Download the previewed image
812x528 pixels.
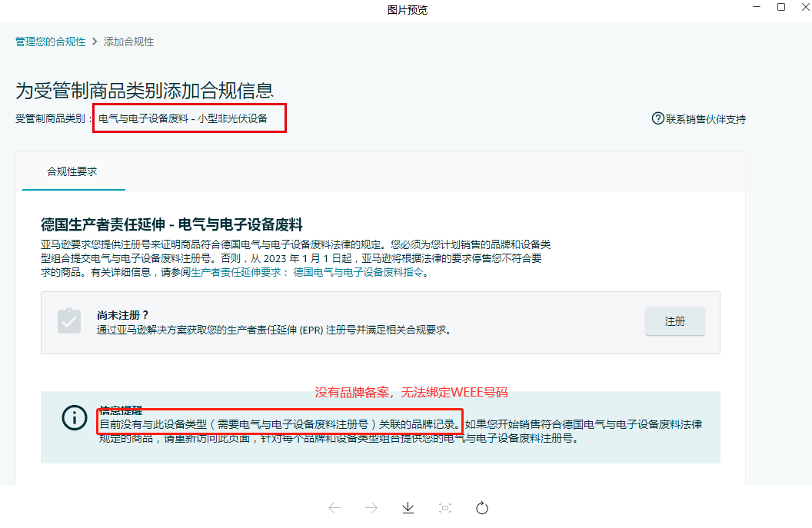click(408, 508)
